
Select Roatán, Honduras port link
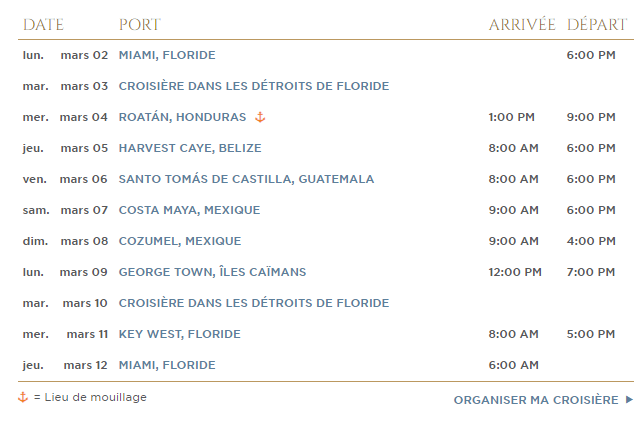pyautogui.click(x=182, y=117)
